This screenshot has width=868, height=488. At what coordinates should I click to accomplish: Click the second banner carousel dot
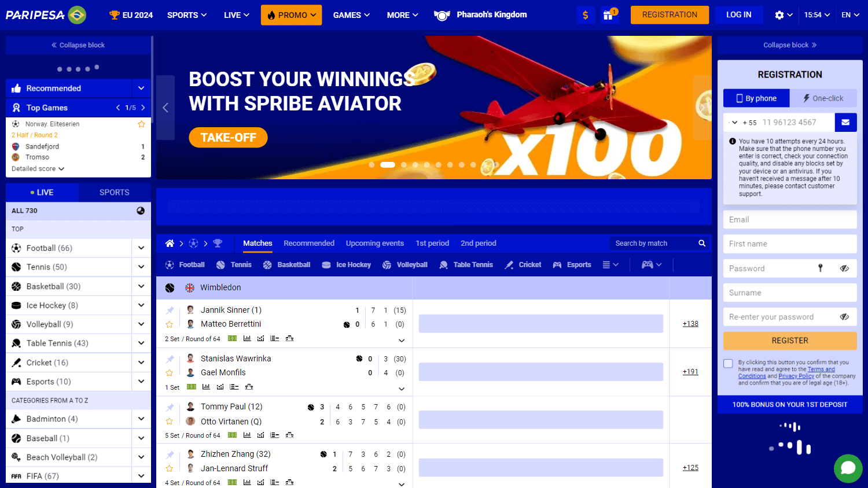pos(388,165)
